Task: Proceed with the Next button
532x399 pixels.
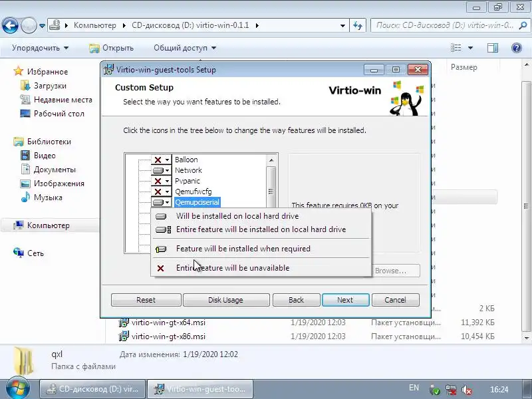Action: (x=345, y=300)
